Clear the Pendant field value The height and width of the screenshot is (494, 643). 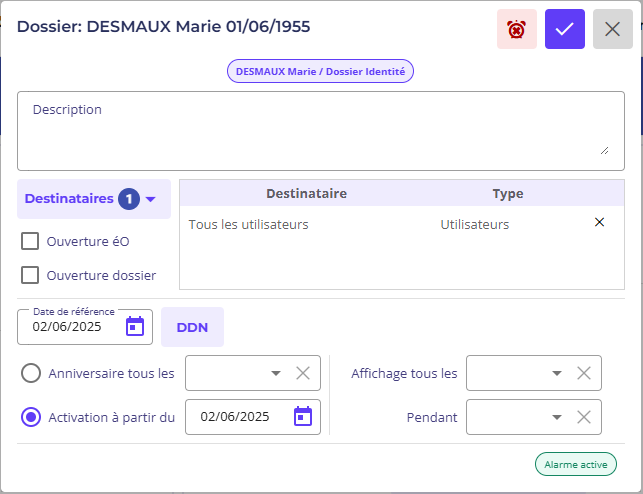(x=584, y=417)
